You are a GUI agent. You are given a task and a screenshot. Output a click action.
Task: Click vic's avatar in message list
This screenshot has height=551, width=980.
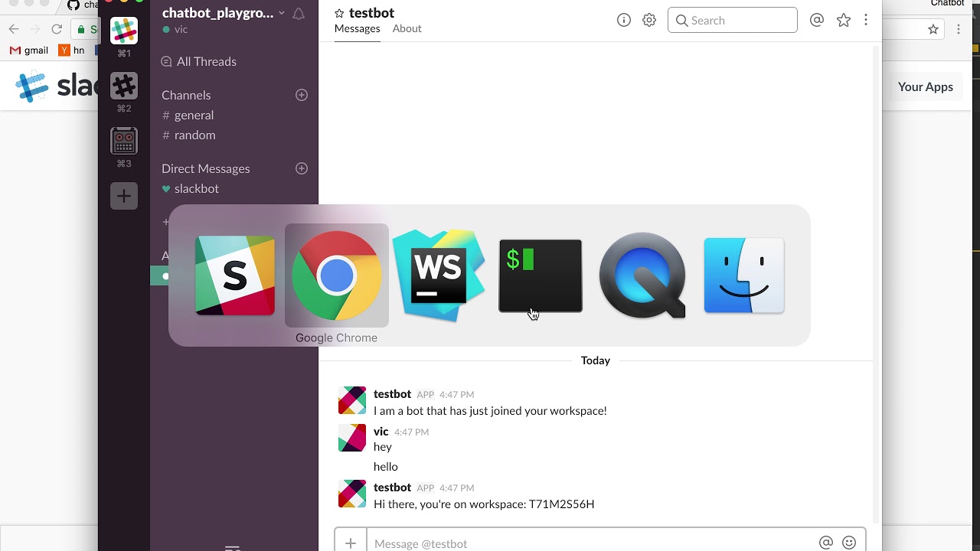(x=352, y=438)
